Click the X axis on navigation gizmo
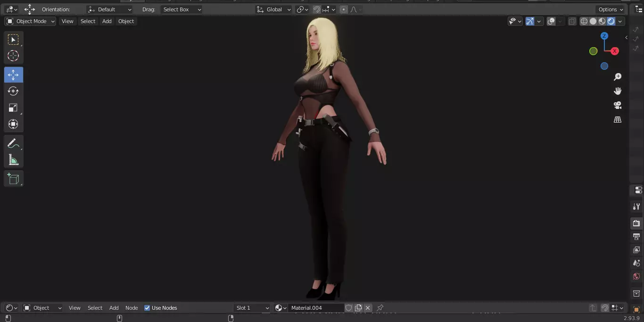Image resolution: width=644 pixels, height=322 pixels. [x=615, y=51]
